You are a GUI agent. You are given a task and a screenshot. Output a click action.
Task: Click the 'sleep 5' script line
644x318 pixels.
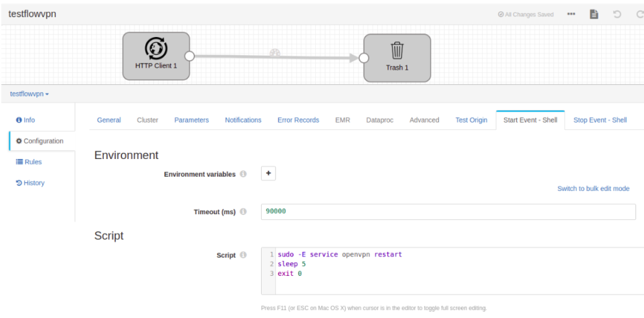coord(292,264)
